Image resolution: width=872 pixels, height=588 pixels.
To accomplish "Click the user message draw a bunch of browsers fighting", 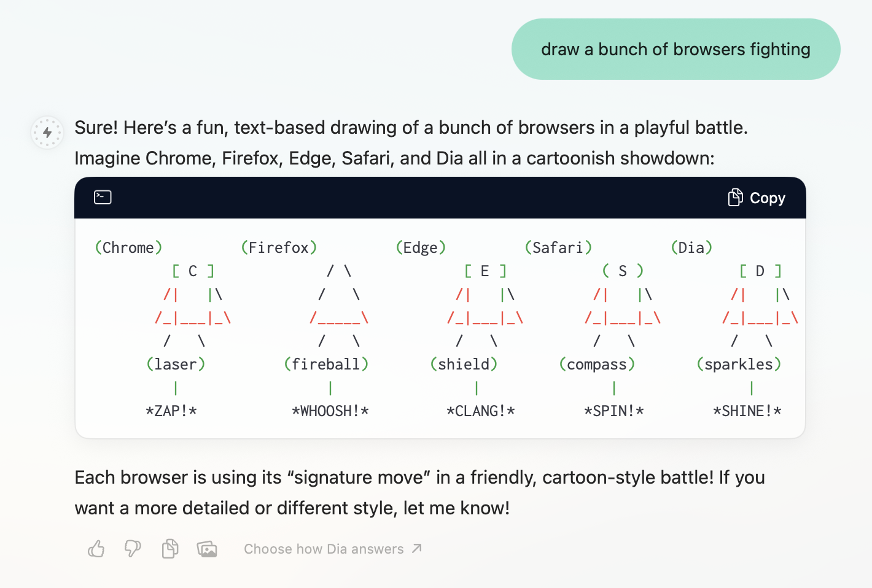I will coord(675,49).
